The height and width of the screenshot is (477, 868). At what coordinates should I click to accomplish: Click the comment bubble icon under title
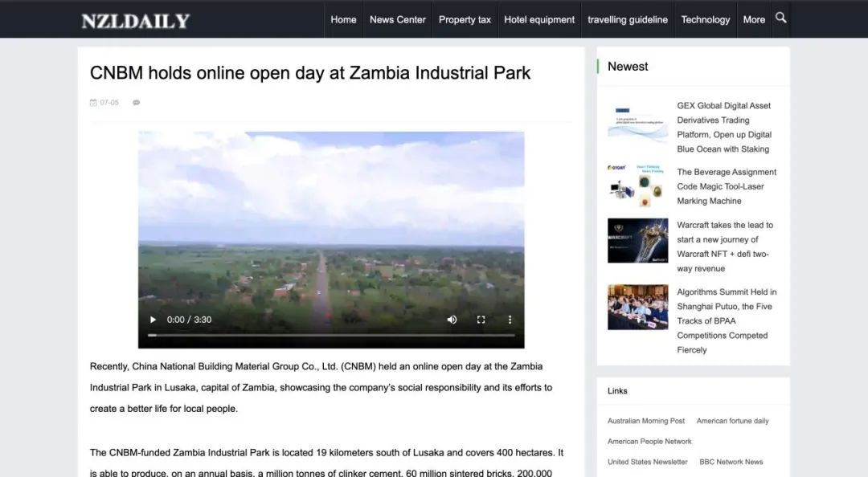tap(136, 103)
